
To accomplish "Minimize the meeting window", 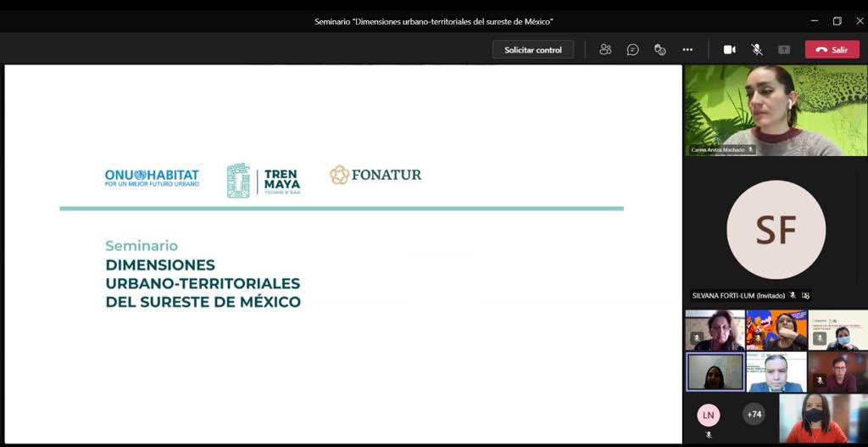I will click(x=815, y=21).
